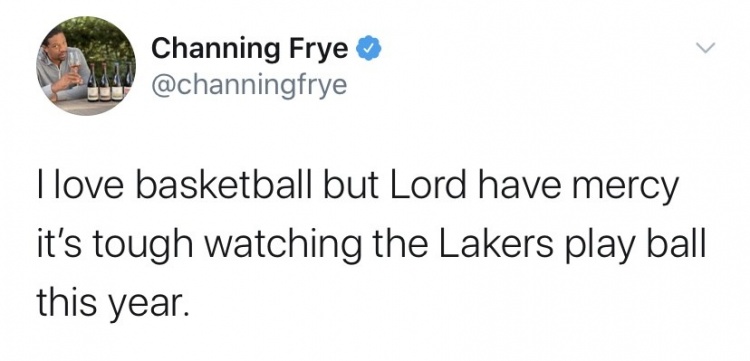Click the blue verified badge
The width and height of the screenshot is (750, 361).
[x=367, y=49]
